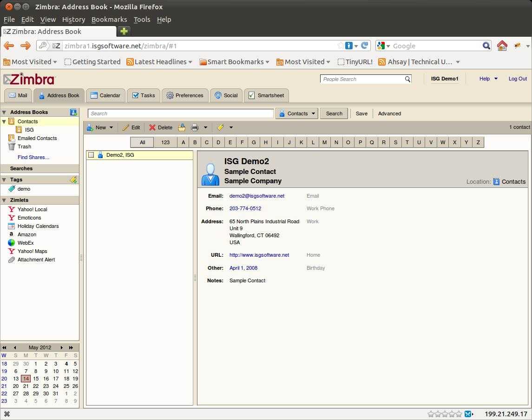The height and width of the screenshot is (420, 532).
Task: Click the demo2@isgsoftware.net email link
Action: [257, 196]
